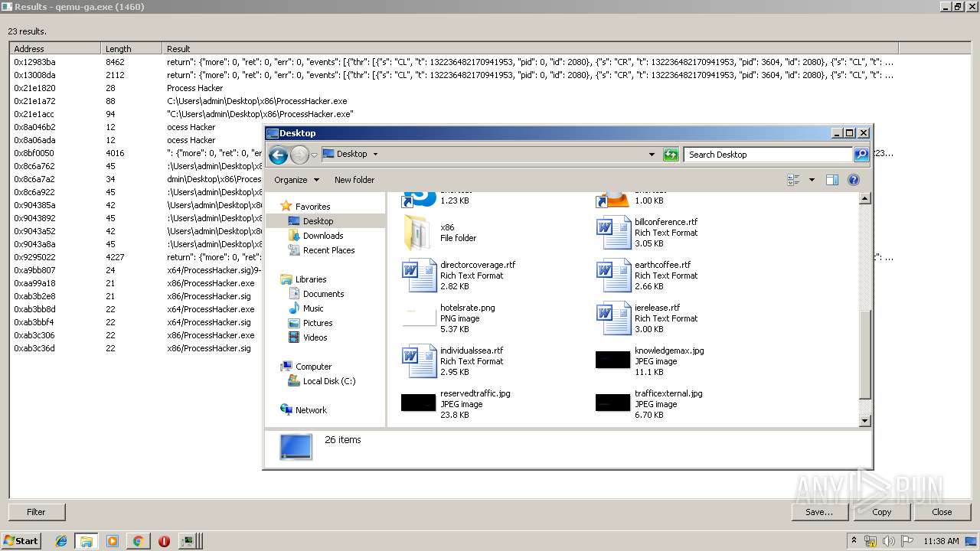Click the Forward arrow in Desktop window
This screenshot has height=551, width=980.
(299, 155)
